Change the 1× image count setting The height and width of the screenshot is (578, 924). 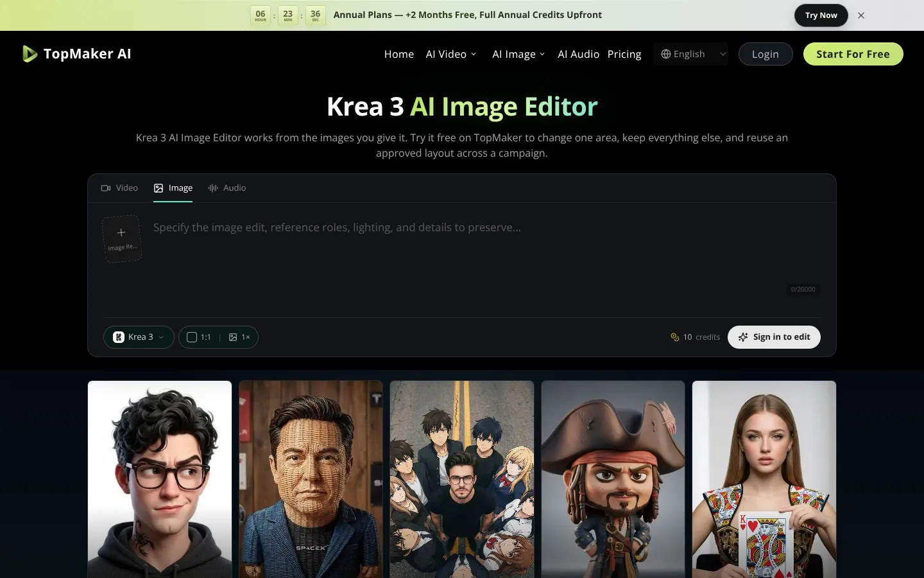239,337
